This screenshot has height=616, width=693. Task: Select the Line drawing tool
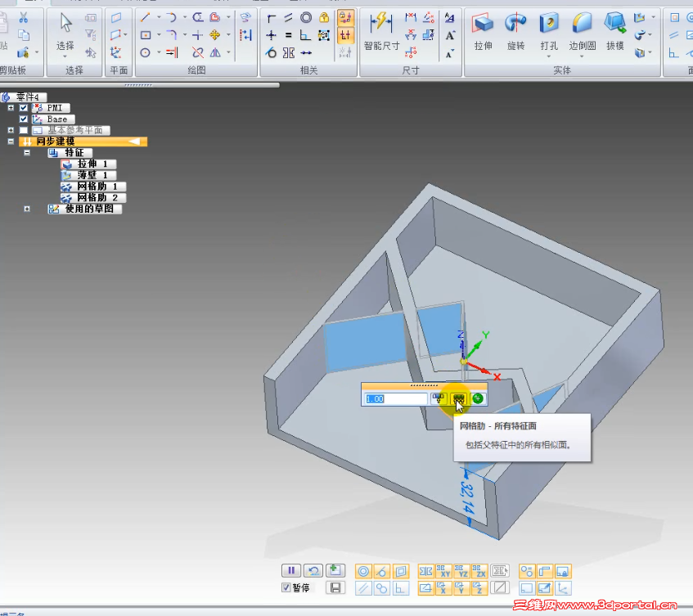point(146,18)
